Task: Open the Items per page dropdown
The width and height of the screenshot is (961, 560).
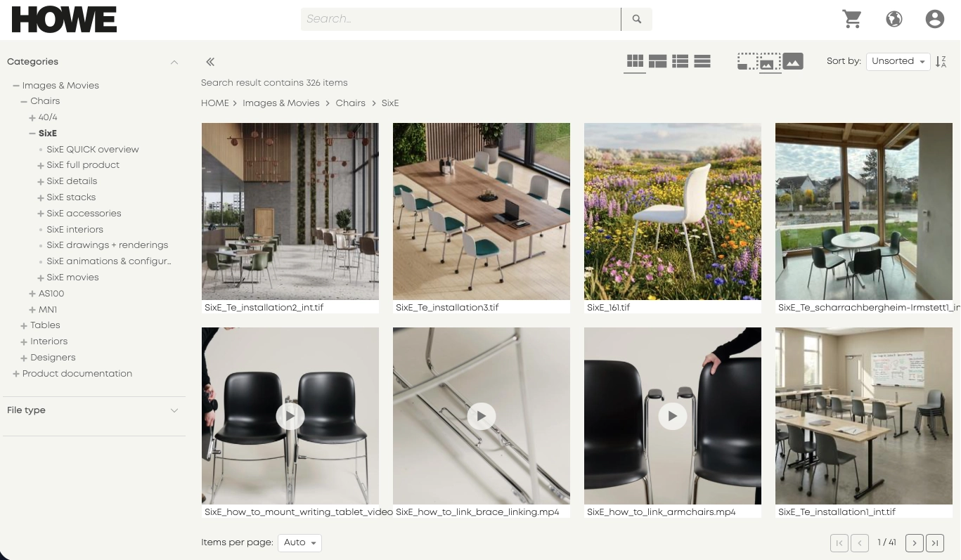Action: (300, 542)
